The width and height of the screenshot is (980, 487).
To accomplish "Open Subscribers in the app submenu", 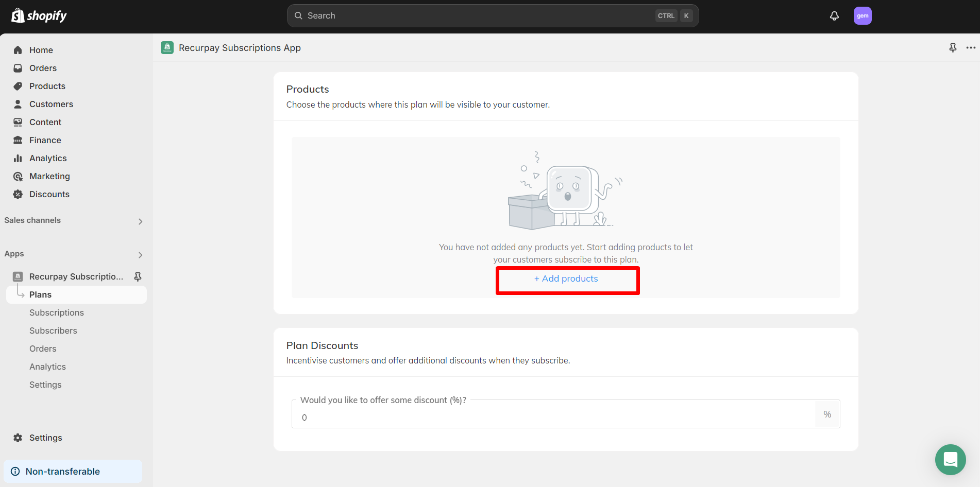I will [53, 331].
